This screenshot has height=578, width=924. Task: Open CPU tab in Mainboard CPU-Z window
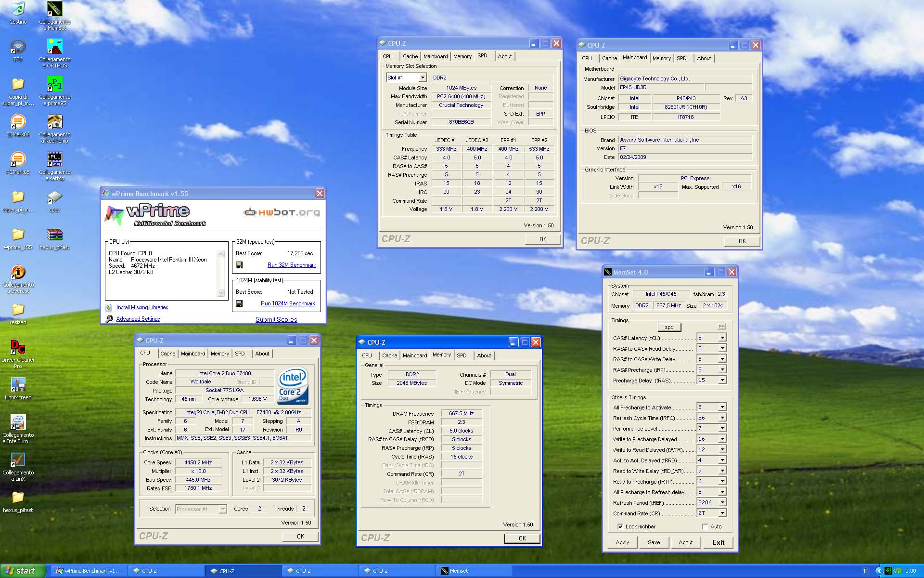coord(587,58)
